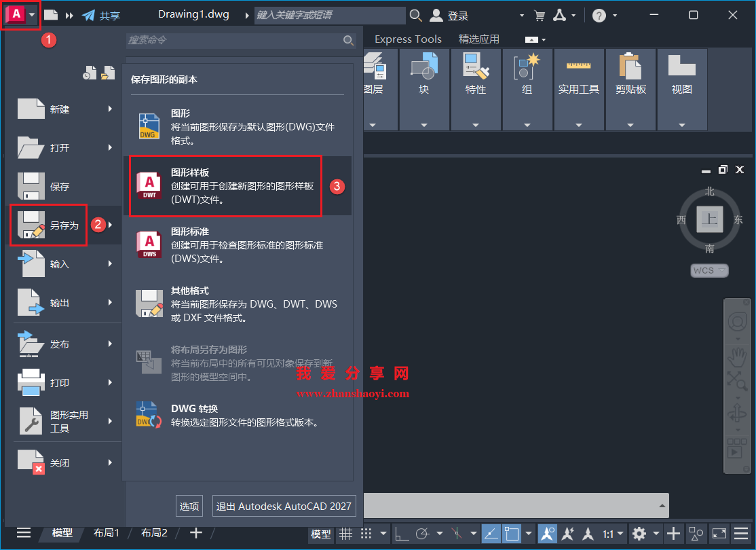
Task: Choose Other Formats (其他格式) save option
Action: pyautogui.click(x=238, y=304)
